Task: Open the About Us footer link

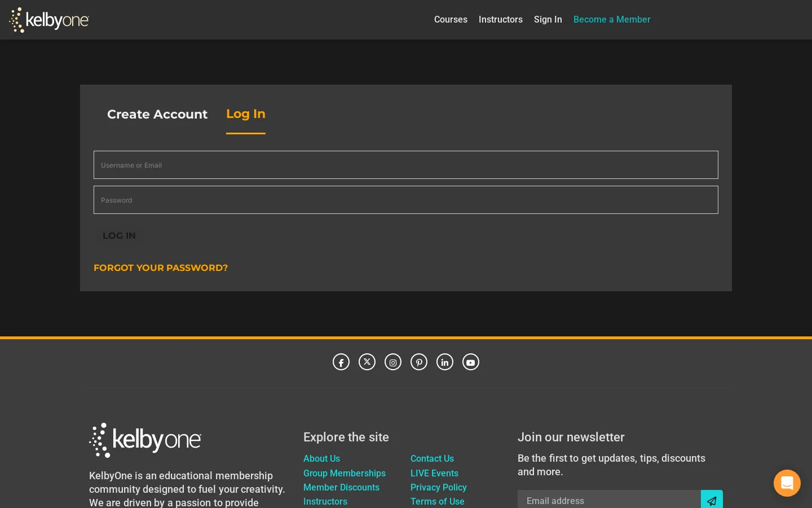Action: point(321,458)
